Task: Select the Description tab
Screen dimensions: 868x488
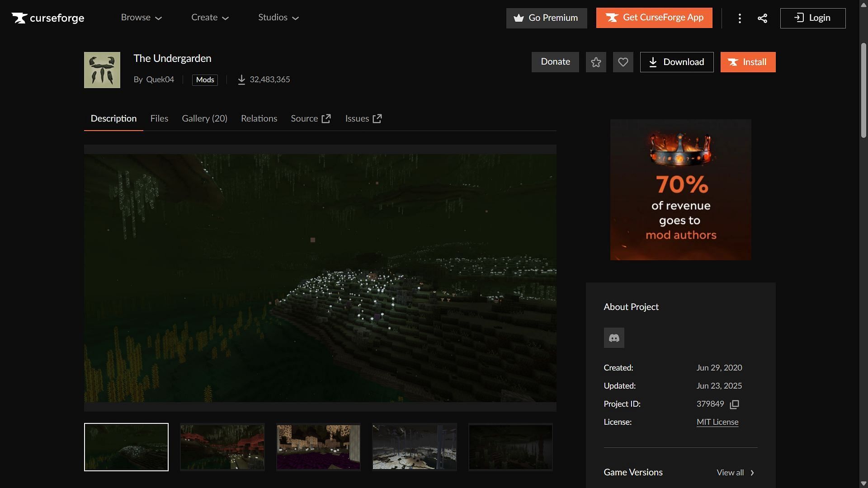Action: (113, 118)
